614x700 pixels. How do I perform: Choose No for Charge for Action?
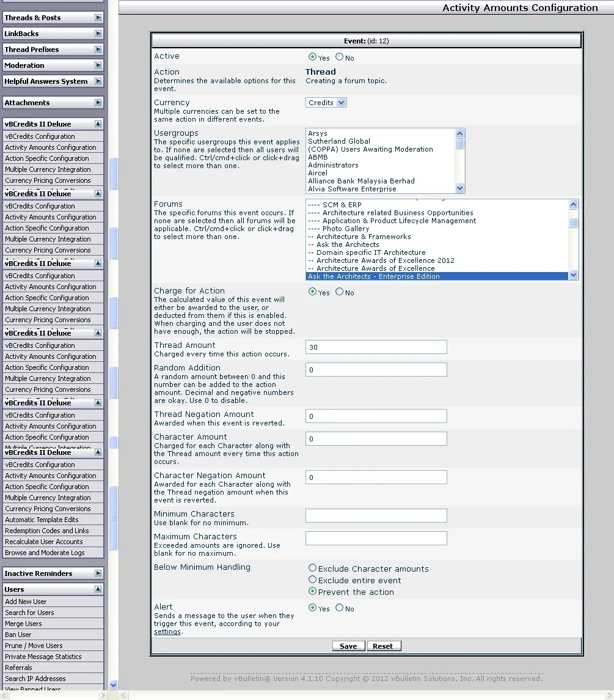340,292
